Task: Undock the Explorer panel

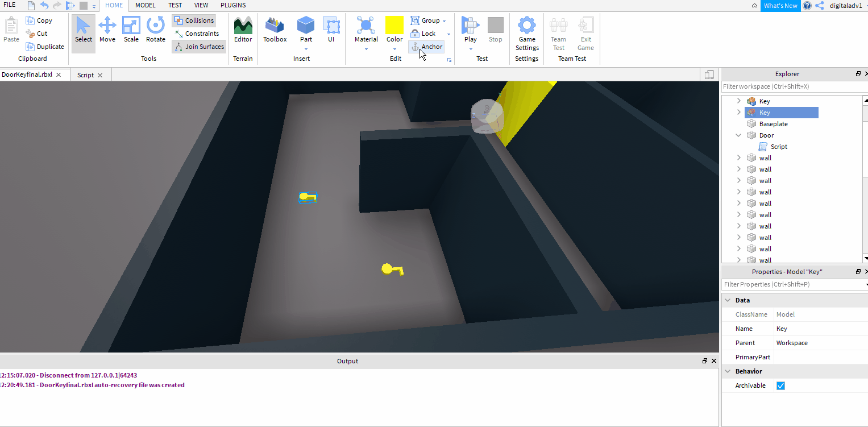Action: 858,74
